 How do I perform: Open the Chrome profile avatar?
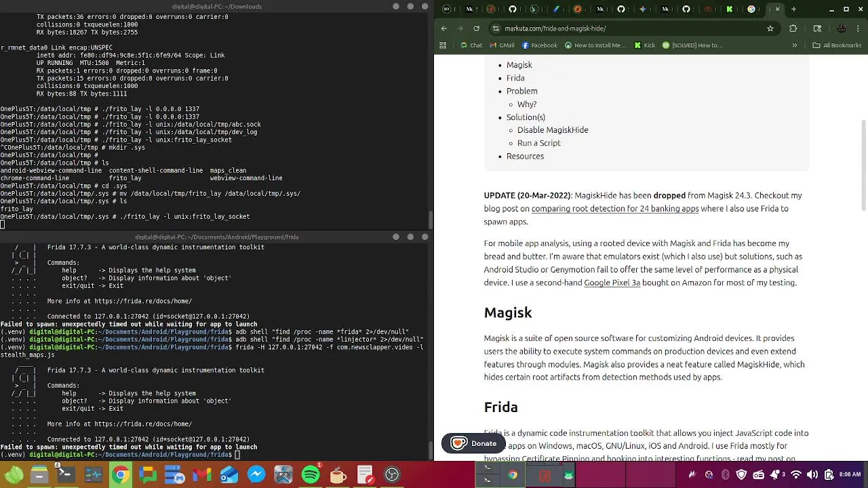842,28
